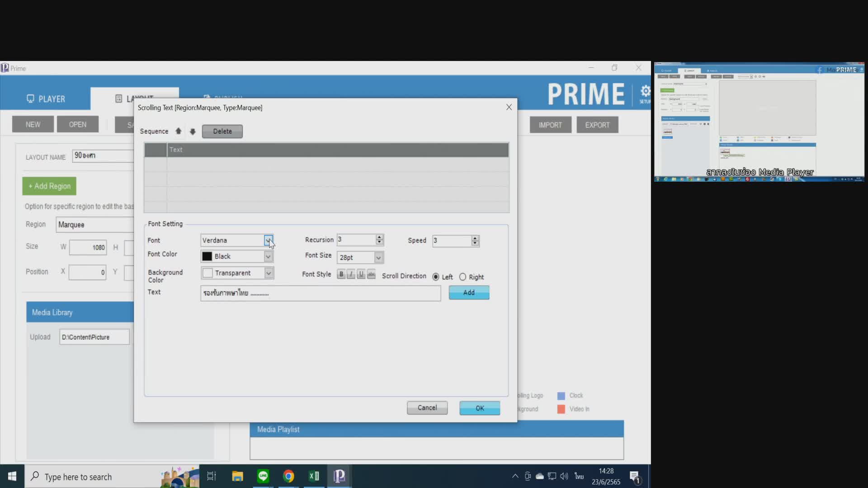
Task: Click the Speed value field
Action: coord(452,241)
